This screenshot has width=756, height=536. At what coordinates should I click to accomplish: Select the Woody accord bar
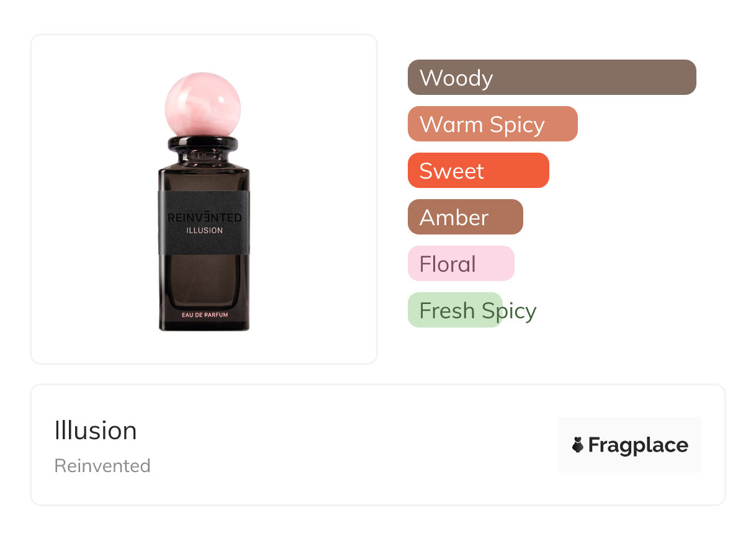click(552, 78)
